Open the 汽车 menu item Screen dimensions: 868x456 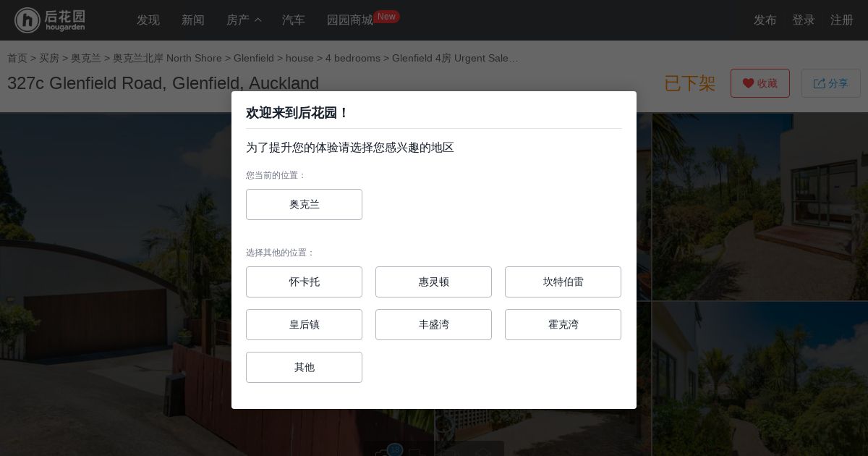[x=294, y=20]
